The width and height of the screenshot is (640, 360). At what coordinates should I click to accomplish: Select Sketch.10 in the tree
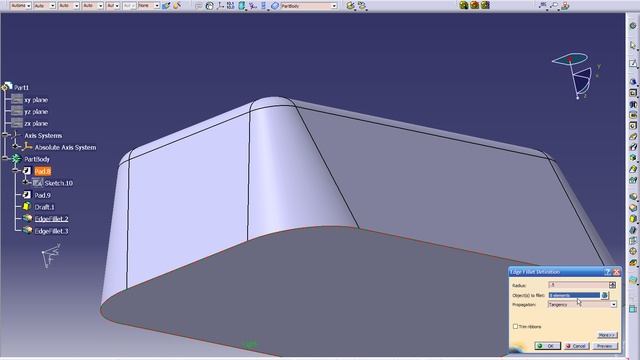tap(59, 183)
